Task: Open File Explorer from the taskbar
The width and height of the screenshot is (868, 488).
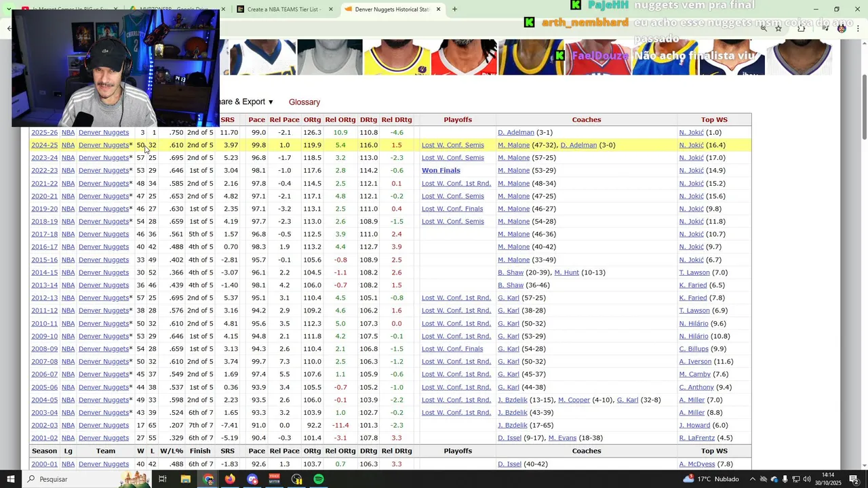Action: click(x=185, y=479)
